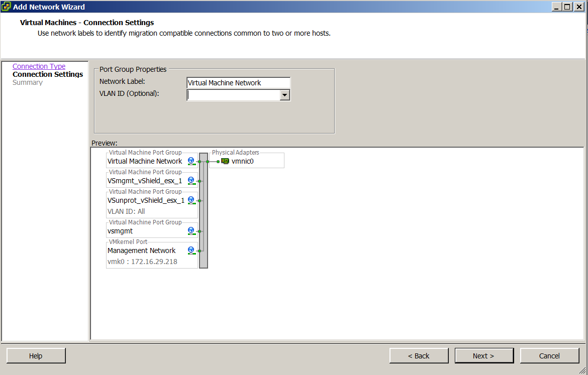Screen dimensions: 588x375
Task: Click into the VLAN ID combo box field
Action: [233, 95]
